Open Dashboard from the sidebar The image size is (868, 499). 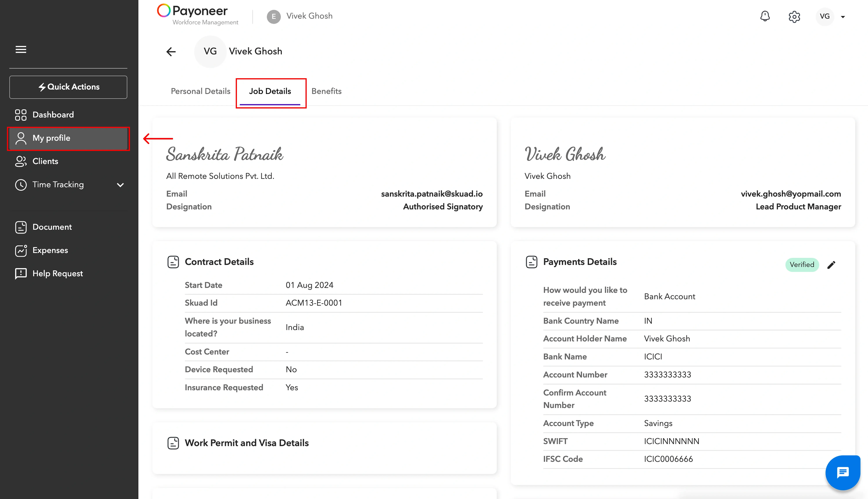(x=53, y=114)
